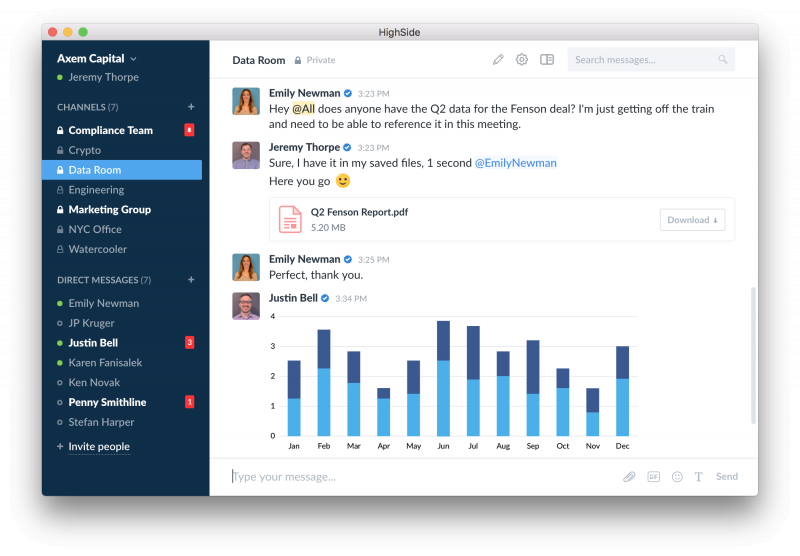Screen dimensions: 800x556
Task: Click smiley emoji in Jeremy's message
Action: pyautogui.click(x=343, y=181)
